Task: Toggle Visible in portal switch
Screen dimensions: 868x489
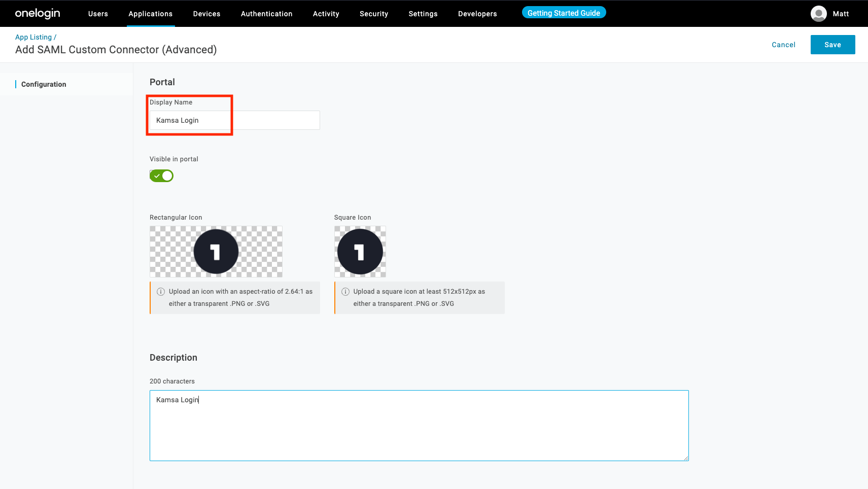Action: (x=161, y=176)
